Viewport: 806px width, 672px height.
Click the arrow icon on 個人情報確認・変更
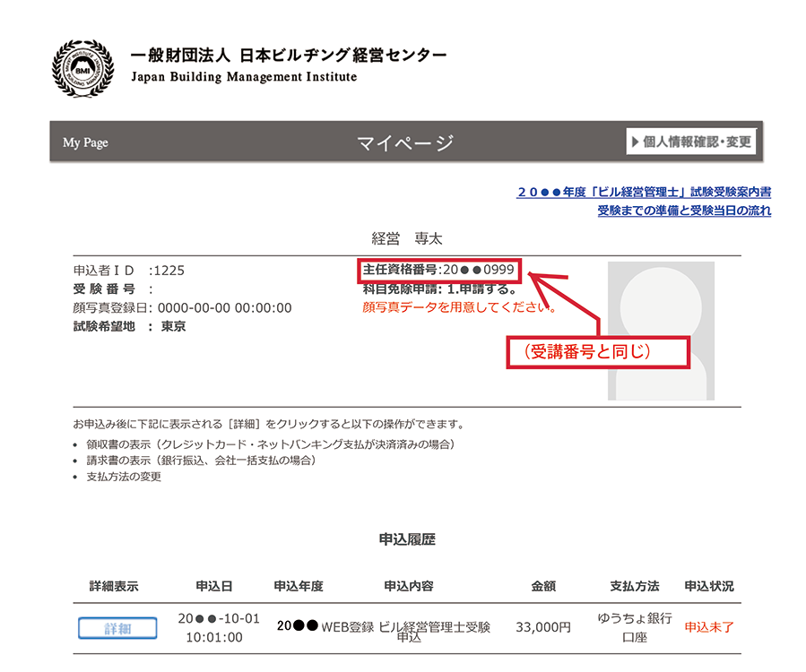(x=636, y=142)
